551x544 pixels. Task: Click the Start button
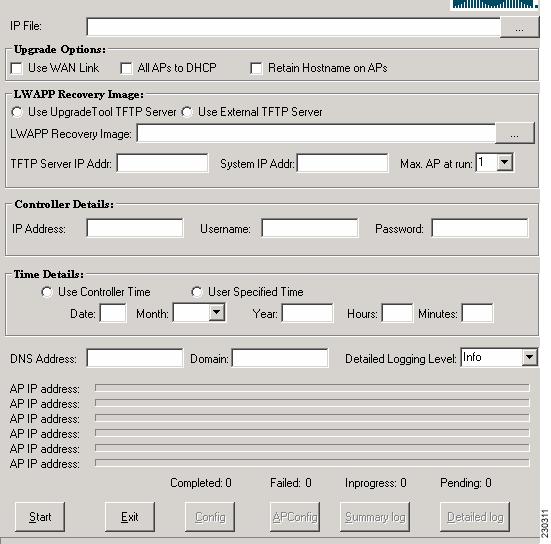tap(40, 517)
